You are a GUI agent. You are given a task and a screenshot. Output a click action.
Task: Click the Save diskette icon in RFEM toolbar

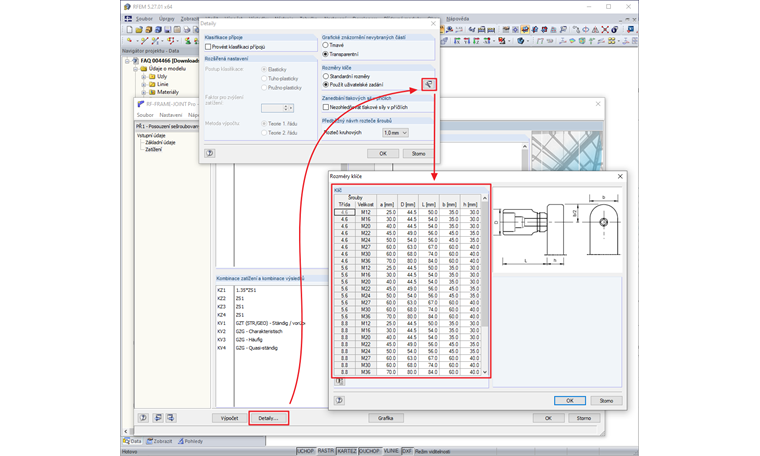click(x=167, y=30)
